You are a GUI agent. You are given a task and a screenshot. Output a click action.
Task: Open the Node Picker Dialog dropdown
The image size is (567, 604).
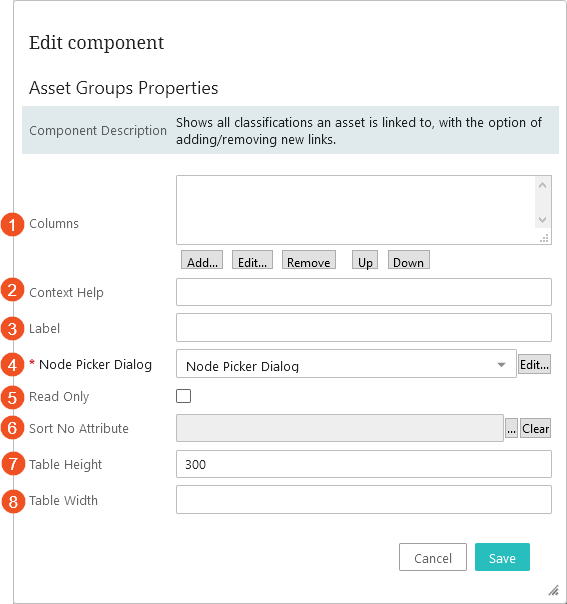(346, 364)
